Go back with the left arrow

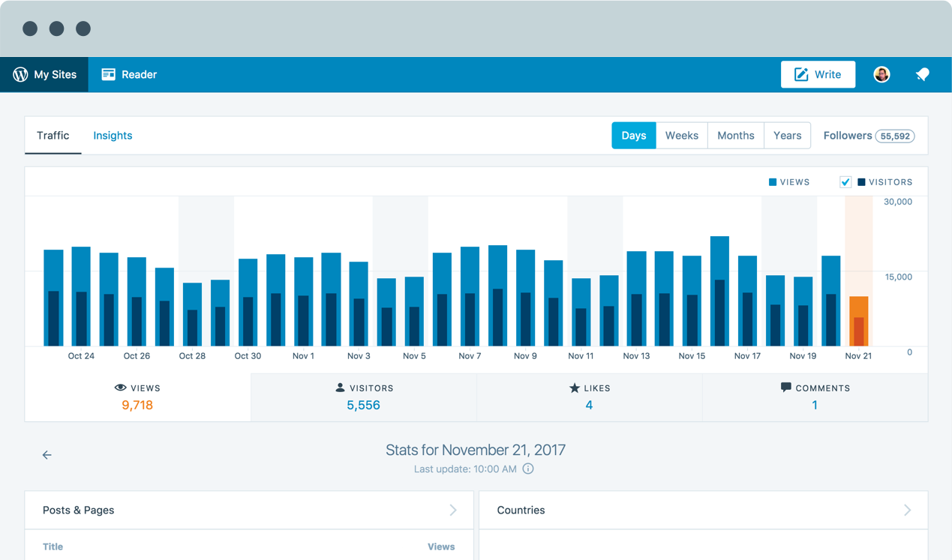coord(47,455)
